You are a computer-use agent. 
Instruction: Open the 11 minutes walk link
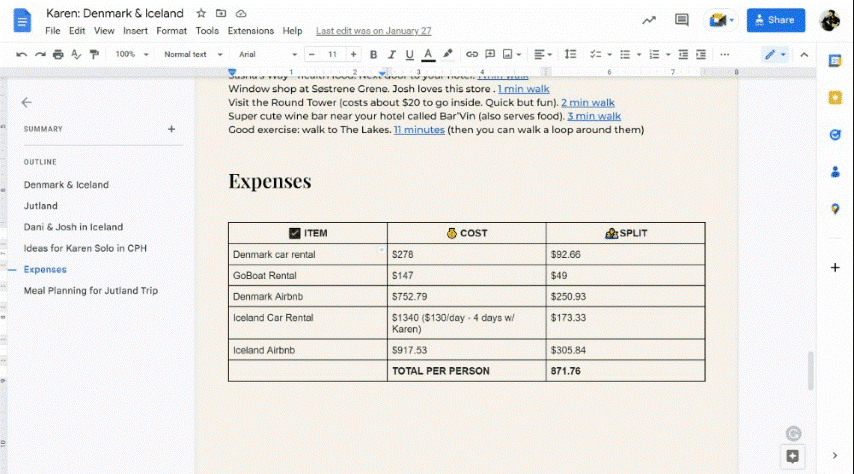click(419, 130)
